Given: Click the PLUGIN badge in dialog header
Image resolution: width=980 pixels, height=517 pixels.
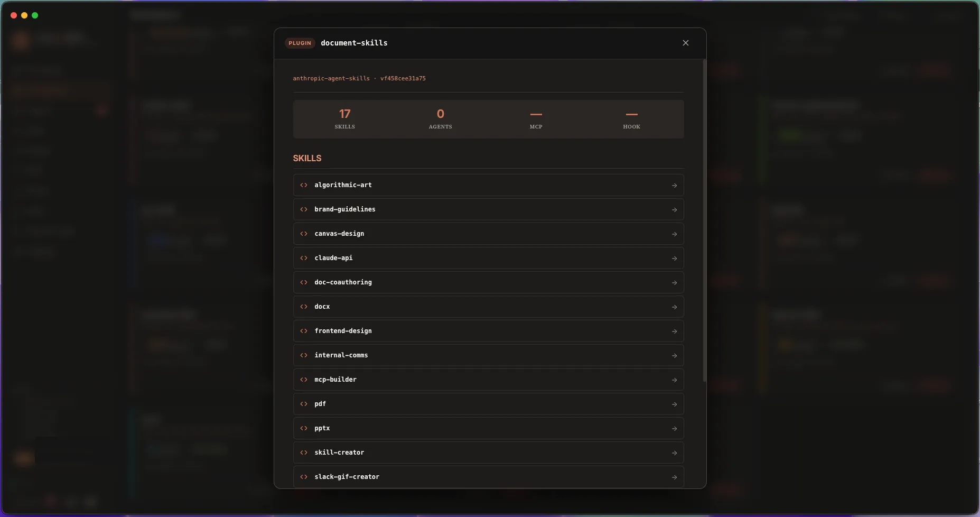Looking at the screenshot, I should click(x=300, y=43).
